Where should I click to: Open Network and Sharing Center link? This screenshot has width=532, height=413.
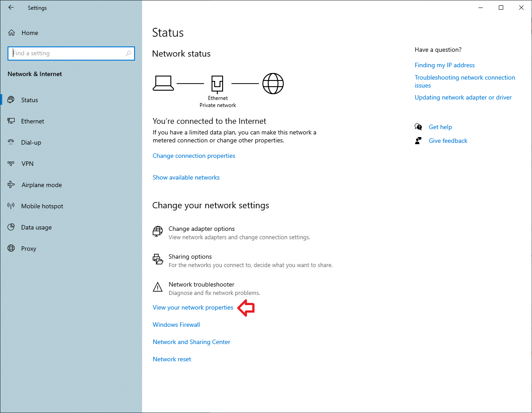191,342
